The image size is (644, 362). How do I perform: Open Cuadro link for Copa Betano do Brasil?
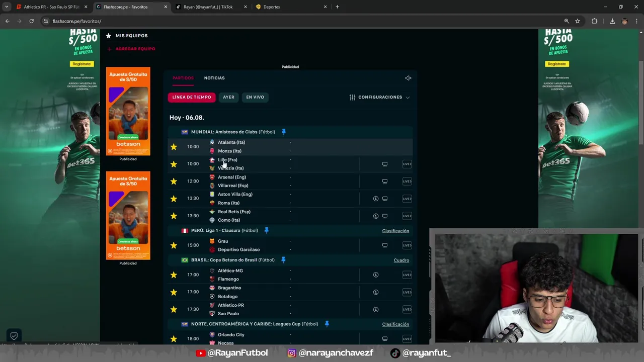tap(401, 260)
